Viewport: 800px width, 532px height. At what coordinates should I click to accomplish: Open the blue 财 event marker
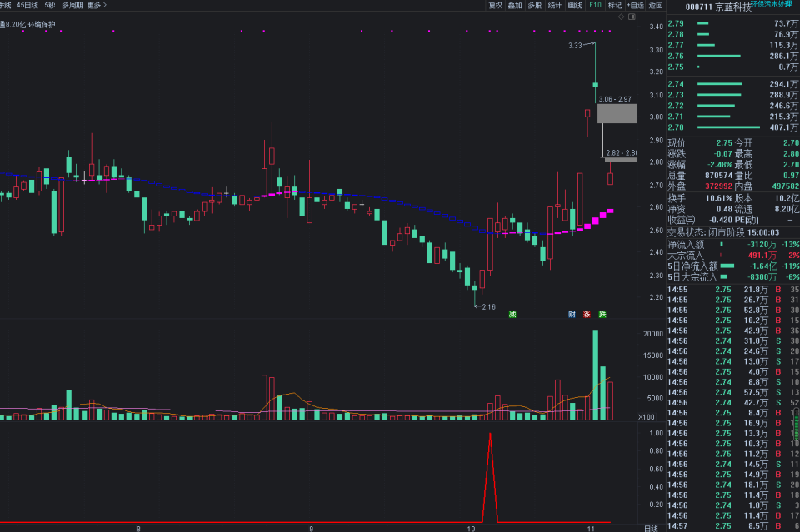pos(572,314)
